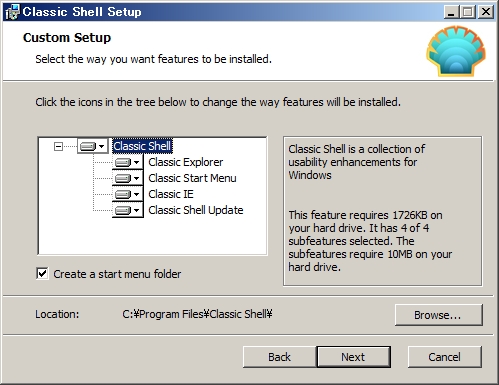Uncheck Create a start menu folder
The width and height of the screenshot is (499, 385).
(42, 274)
